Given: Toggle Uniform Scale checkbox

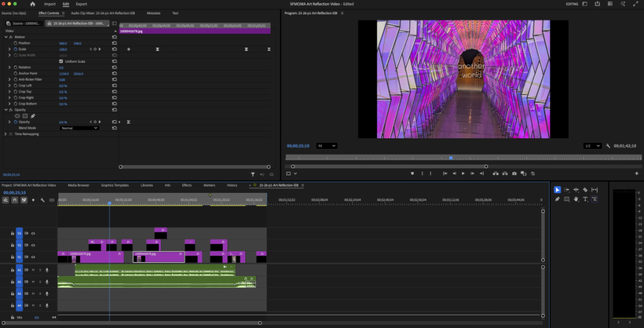Looking at the screenshot, I should 61,61.
